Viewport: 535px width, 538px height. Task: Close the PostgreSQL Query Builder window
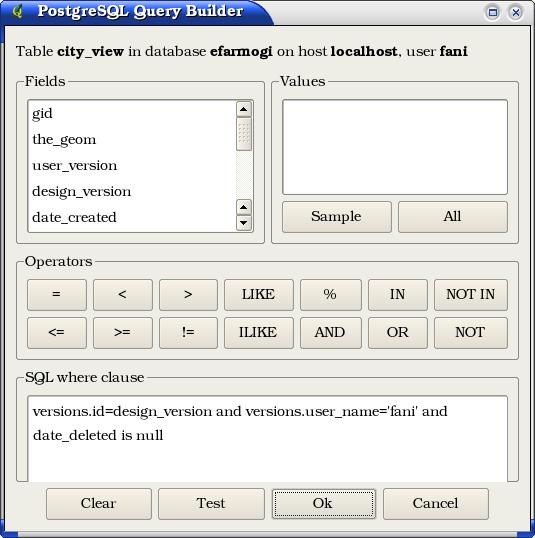[x=515, y=13]
